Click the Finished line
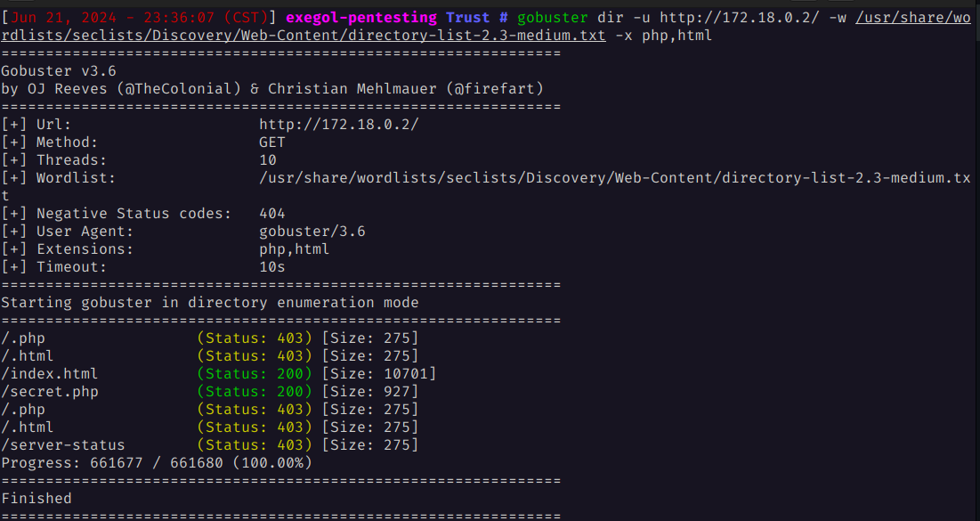Viewport: 980px width, 521px height. 36,499
